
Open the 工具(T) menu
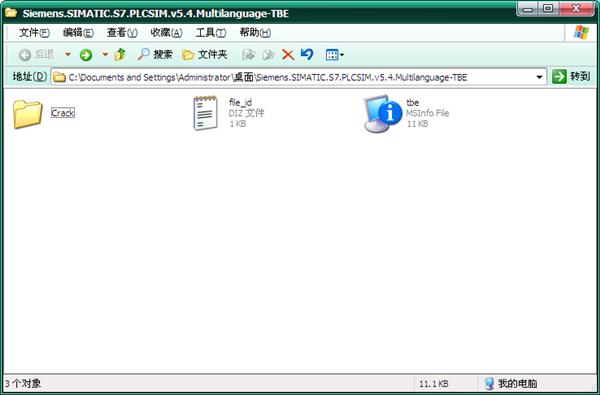click(211, 33)
